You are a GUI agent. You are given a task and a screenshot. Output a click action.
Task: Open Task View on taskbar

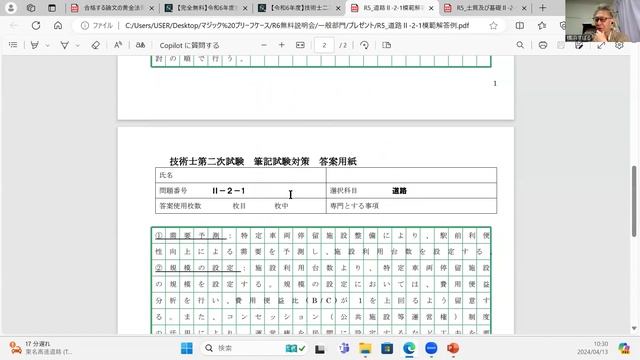click(x=320, y=349)
